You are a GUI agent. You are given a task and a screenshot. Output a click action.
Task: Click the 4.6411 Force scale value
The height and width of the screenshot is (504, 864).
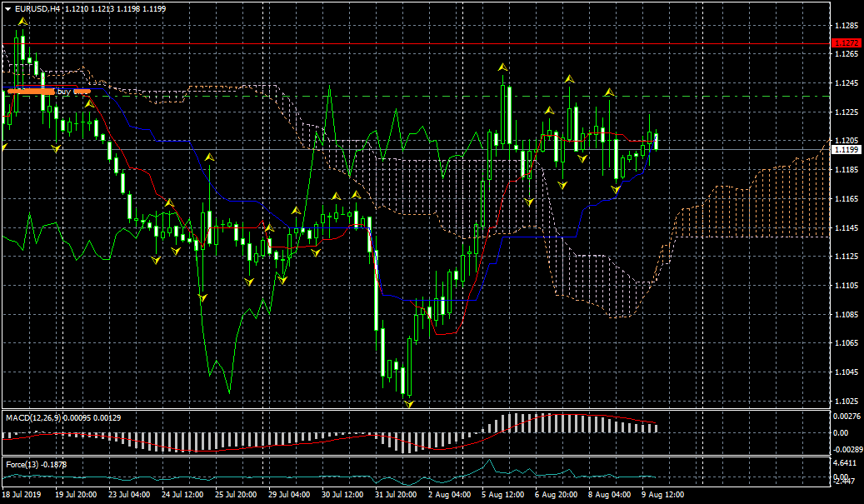click(x=846, y=462)
